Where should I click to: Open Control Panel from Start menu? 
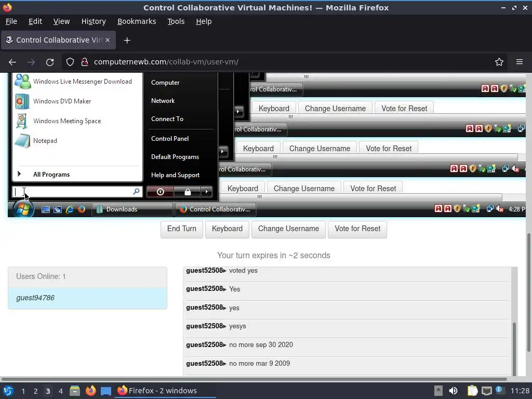170,138
